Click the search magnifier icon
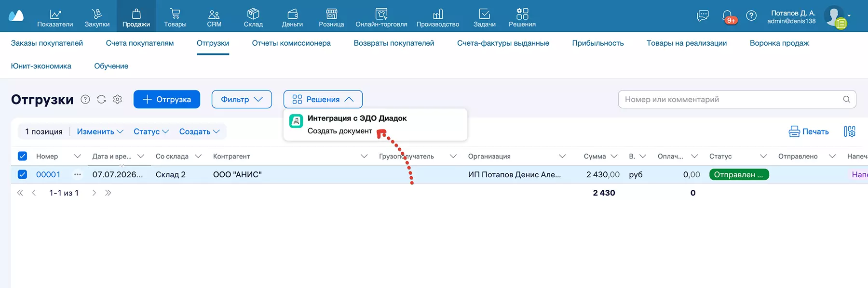 pos(846,99)
